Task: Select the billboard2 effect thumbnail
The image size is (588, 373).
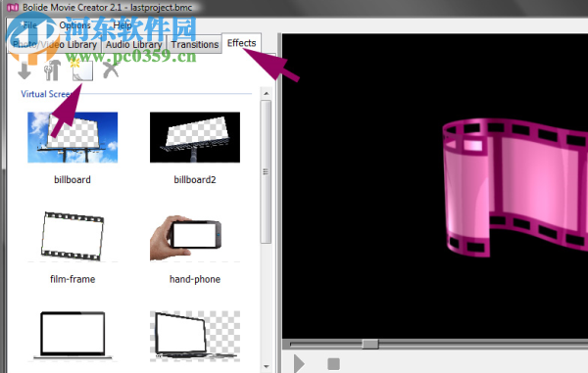Action: coord(195,137)
